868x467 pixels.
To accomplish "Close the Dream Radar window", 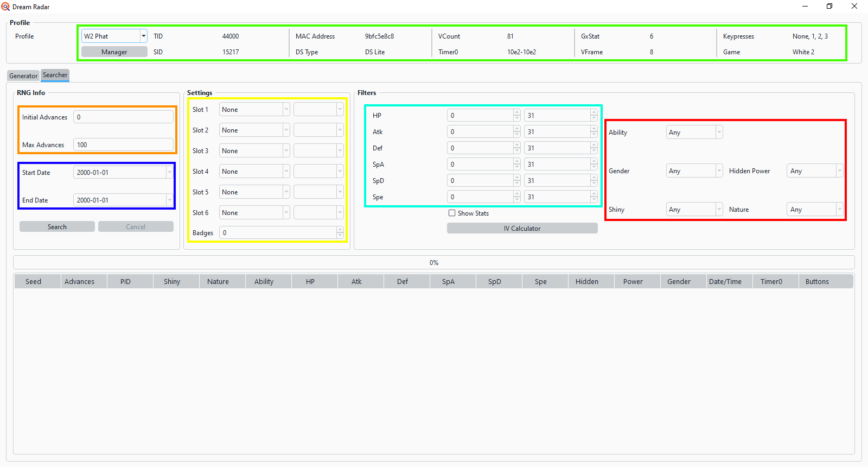I will click(x=854, y=7).
